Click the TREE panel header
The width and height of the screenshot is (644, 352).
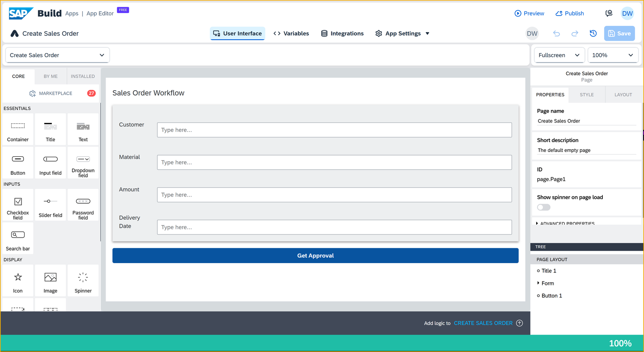point(587,247)
